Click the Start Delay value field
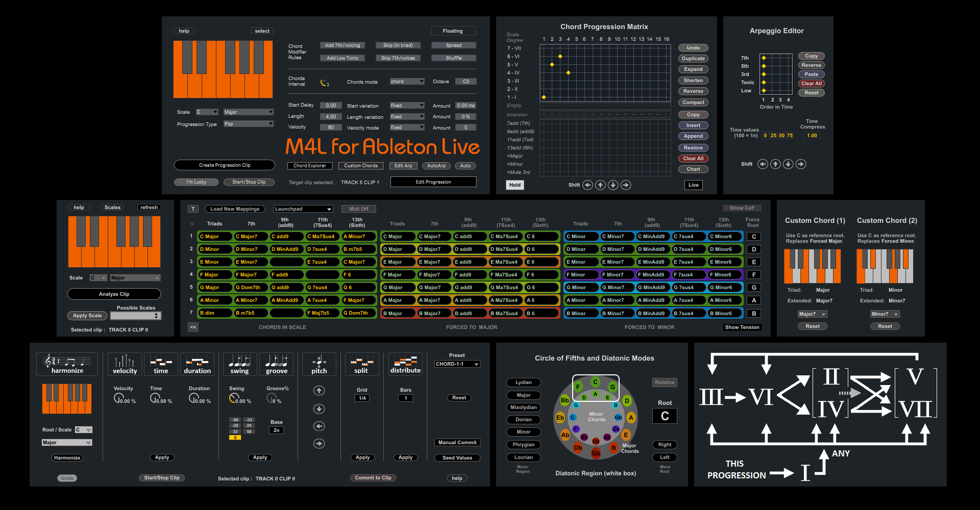980x510 pixels. [x=331, y=106]
